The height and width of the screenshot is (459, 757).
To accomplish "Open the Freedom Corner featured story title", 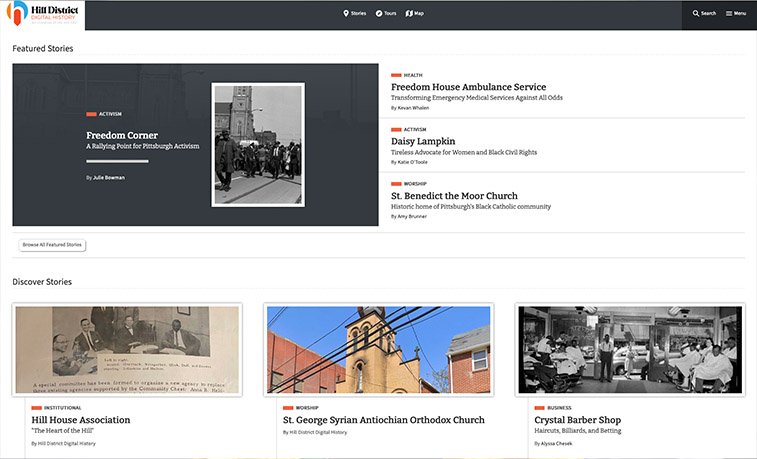I will (x=122, y=135).
